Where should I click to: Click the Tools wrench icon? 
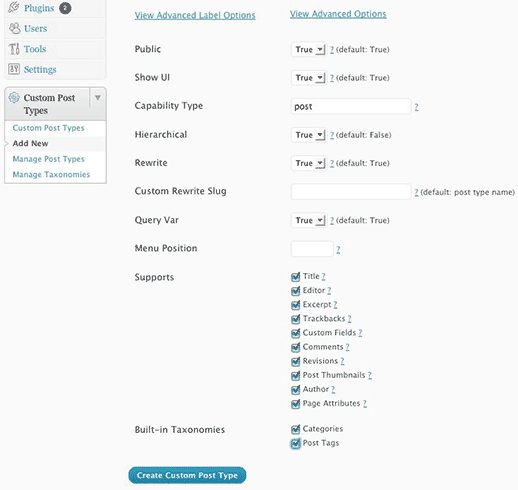[14, 49]
